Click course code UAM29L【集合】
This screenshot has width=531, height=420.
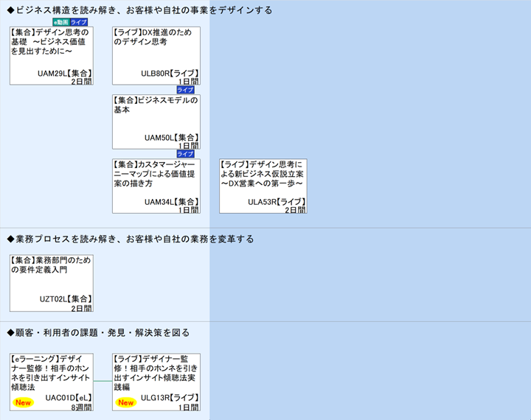65,74
